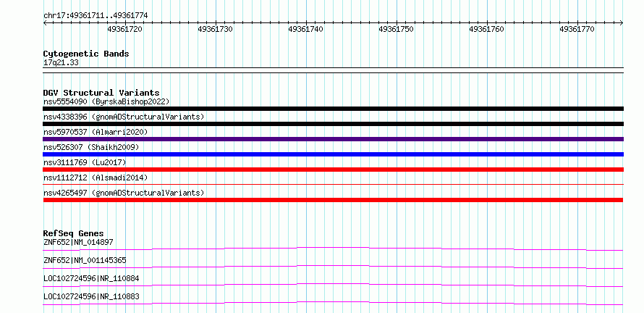Click the red bar for nsv3111769
This screenshot has width=644, height=313.
tap(333, 170)
